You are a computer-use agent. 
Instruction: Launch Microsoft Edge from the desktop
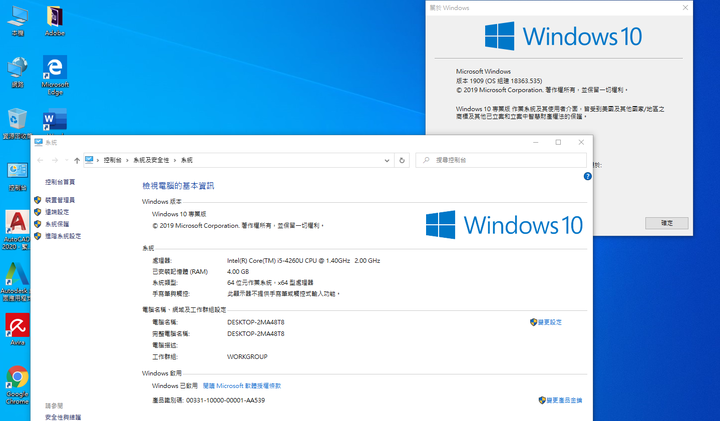(x=55, y=75)
